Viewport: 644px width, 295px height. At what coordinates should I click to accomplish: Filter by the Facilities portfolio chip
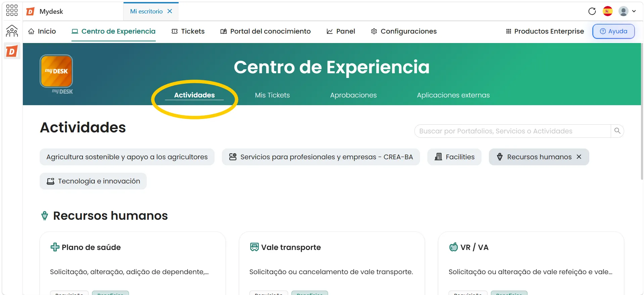[454, 157]
